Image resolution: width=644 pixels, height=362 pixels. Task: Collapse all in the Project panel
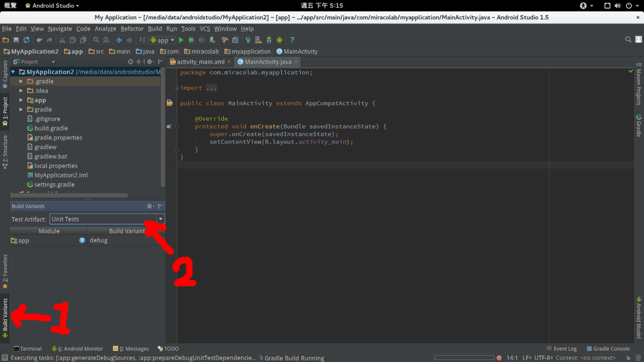pos(138,62)
